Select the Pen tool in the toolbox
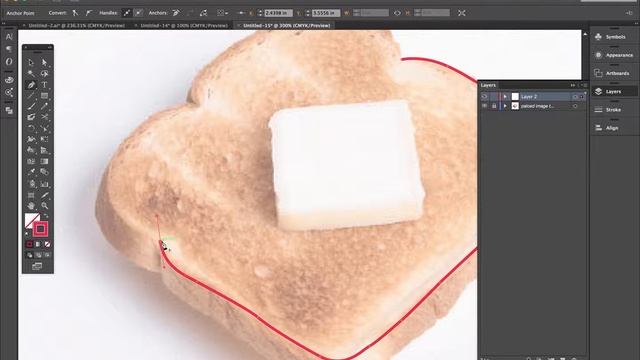 pos(31,85)
